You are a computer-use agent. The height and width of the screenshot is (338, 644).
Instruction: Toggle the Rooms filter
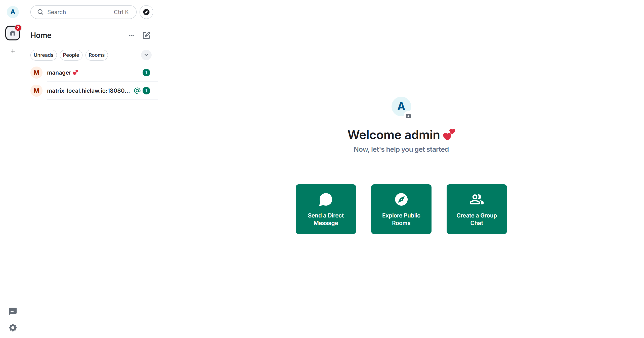click(x=97, y=55)
